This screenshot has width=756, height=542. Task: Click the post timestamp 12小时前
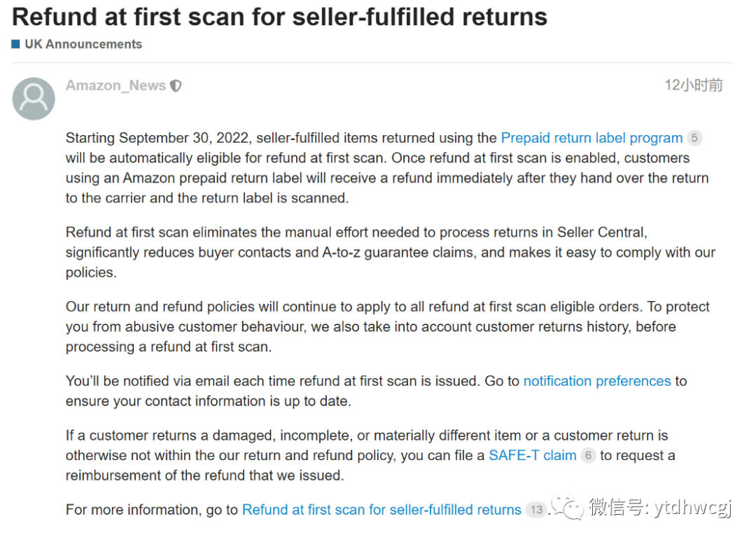click(693, 85)
